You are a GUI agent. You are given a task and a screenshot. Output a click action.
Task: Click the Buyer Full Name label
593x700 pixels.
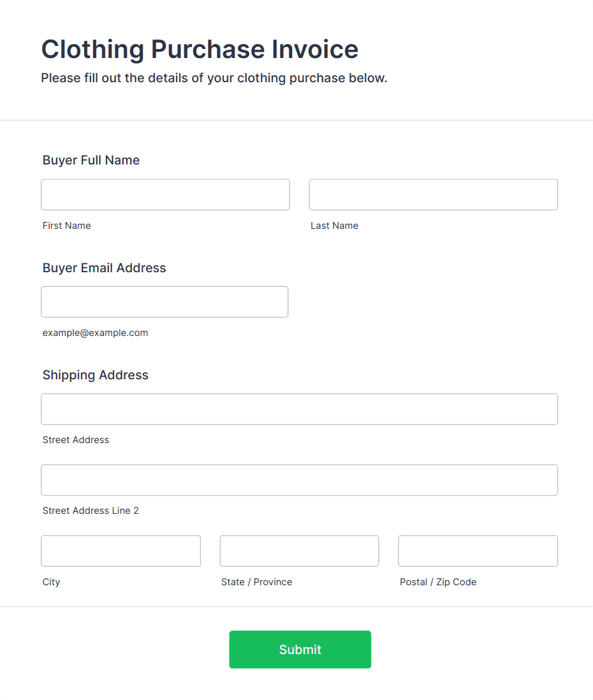(91, 160)
